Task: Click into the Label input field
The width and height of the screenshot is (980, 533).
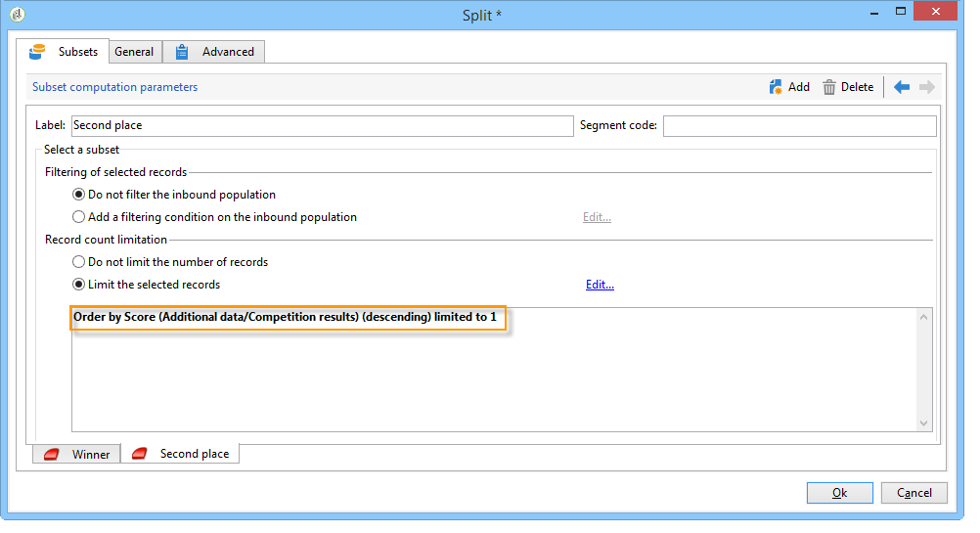Action: tap(322, 125)
